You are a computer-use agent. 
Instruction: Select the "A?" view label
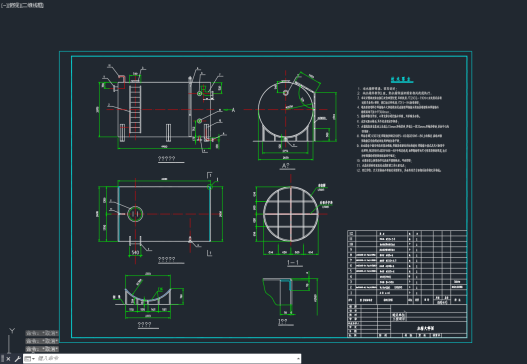point(285,166)
